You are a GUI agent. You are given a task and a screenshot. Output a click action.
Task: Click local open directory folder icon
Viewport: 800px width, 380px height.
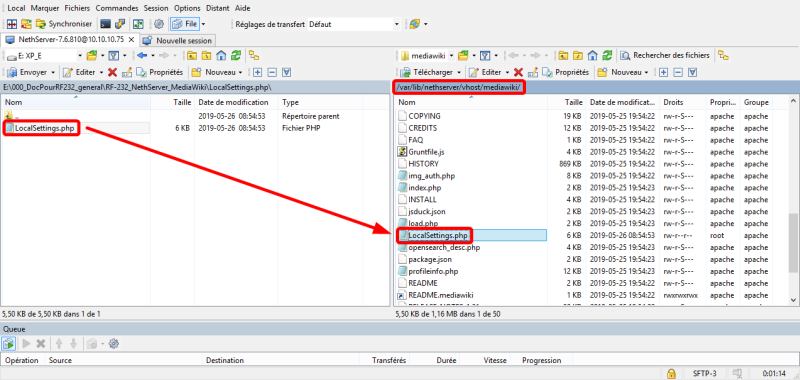click(x=92, y=56)
